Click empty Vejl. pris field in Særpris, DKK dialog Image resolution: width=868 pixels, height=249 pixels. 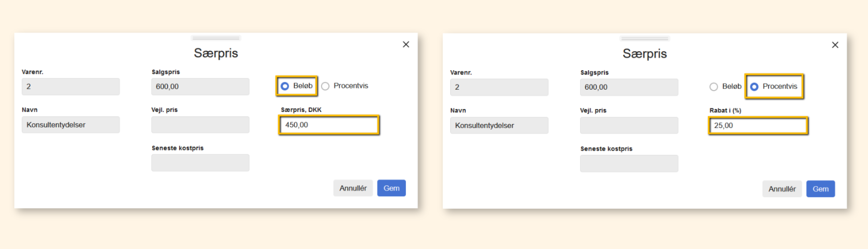(200, 125)
